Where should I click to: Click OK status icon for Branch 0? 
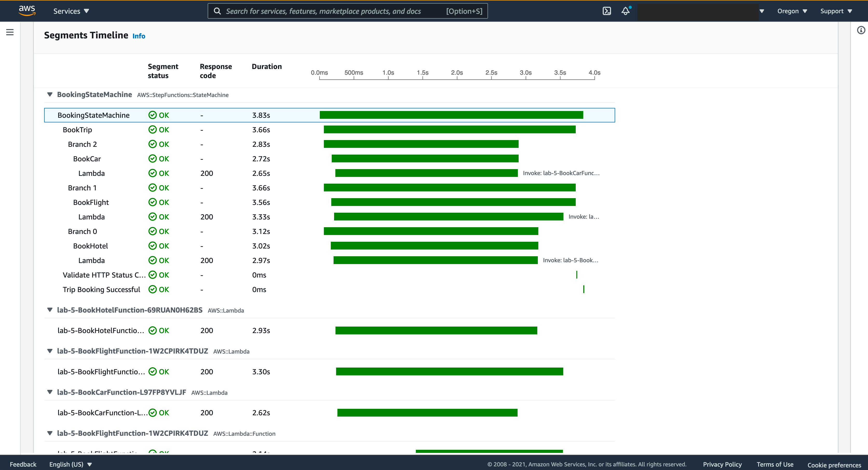[153, 231]
